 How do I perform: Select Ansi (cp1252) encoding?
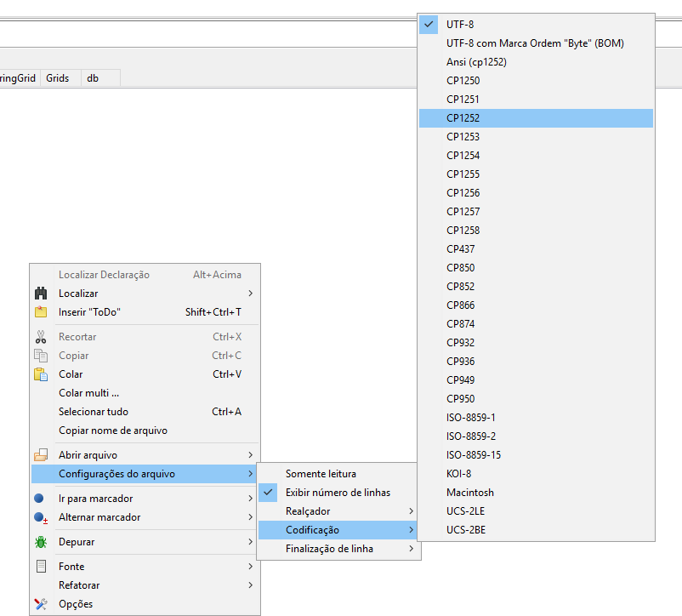pos(536,62)
